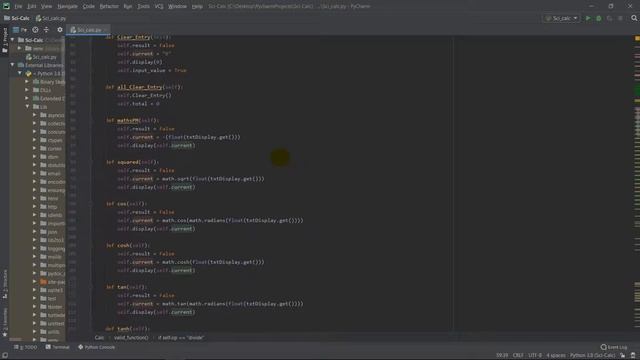Toggle the read-only lock in status bar

tap(622, 356)
